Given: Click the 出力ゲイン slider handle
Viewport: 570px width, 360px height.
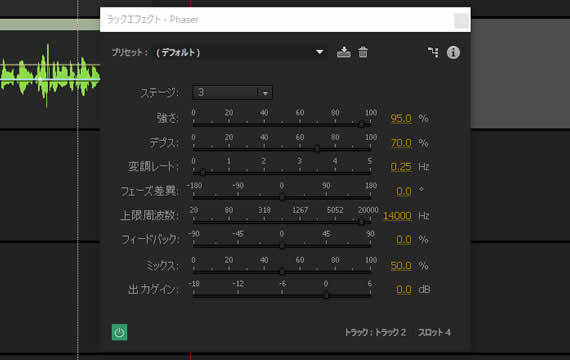Looking at the screenshot, I should [326, 295].
